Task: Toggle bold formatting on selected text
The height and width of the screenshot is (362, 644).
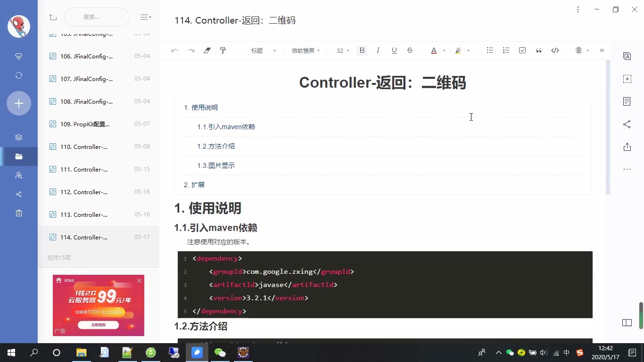Action: click(362, 50)
